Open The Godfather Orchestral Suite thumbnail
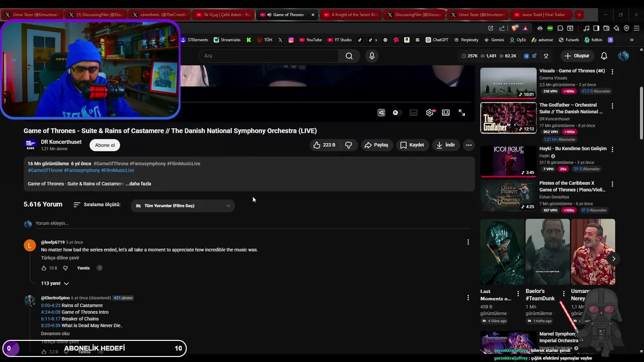This screenshot has height=362, width=644. [508, 118]
